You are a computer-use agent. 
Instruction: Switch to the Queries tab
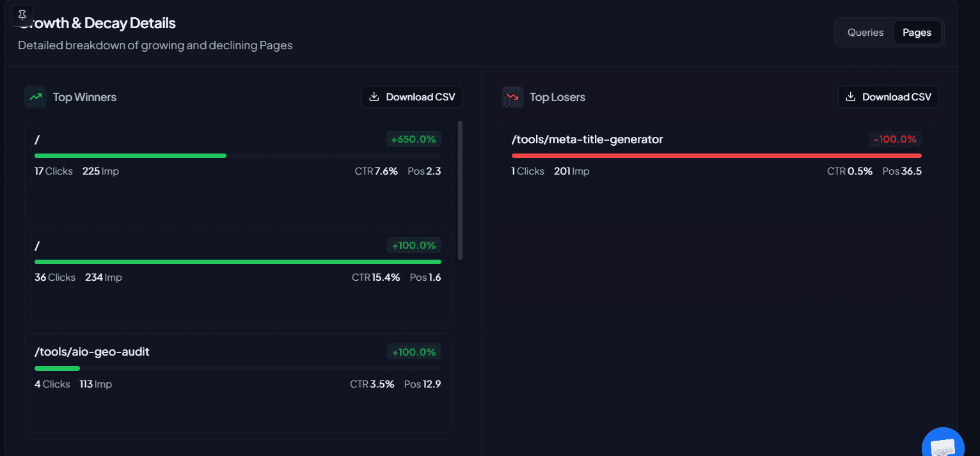(x=865, y=33)
